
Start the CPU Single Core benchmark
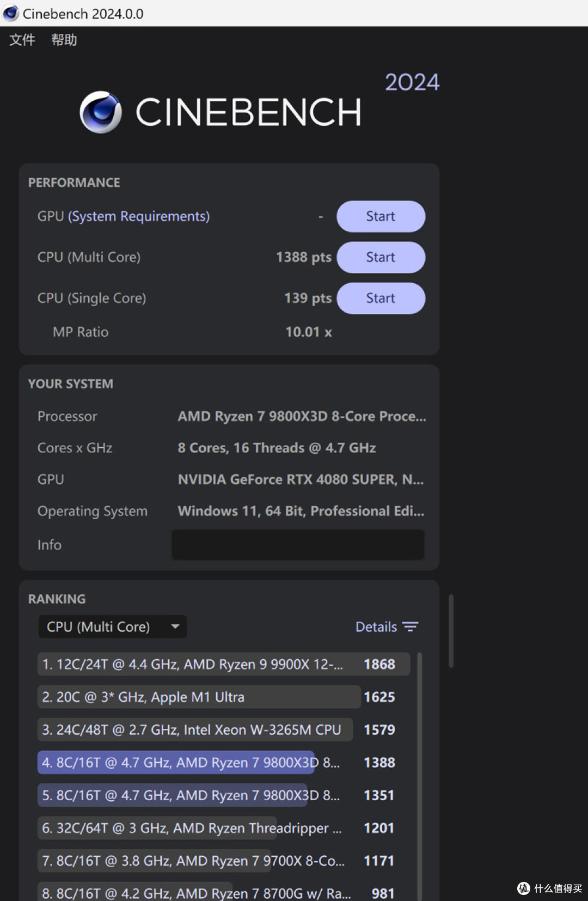(x=381, y=298)
